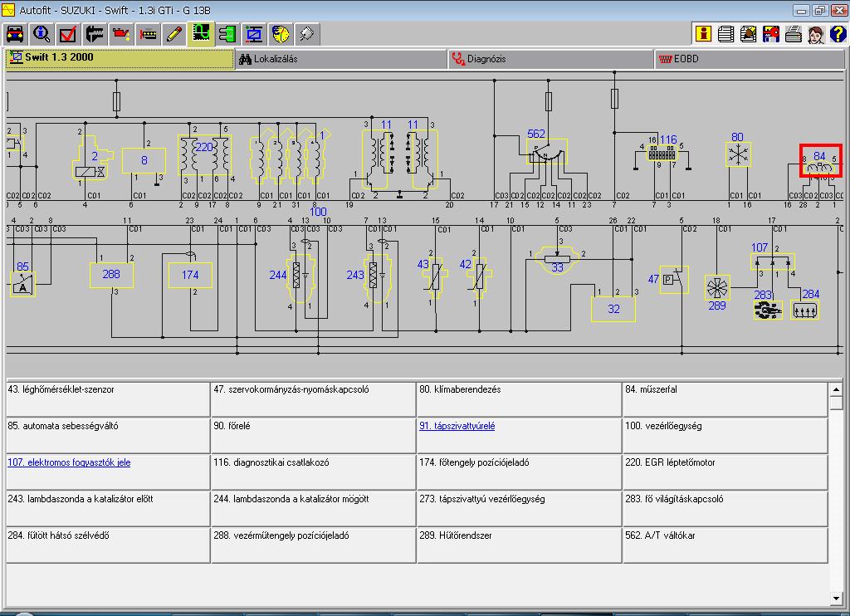Image resolution: width=850 pixels, height=616 pixels.
Task: Select heated rear window component 284 symbol
Action: [x=804, y=310]
